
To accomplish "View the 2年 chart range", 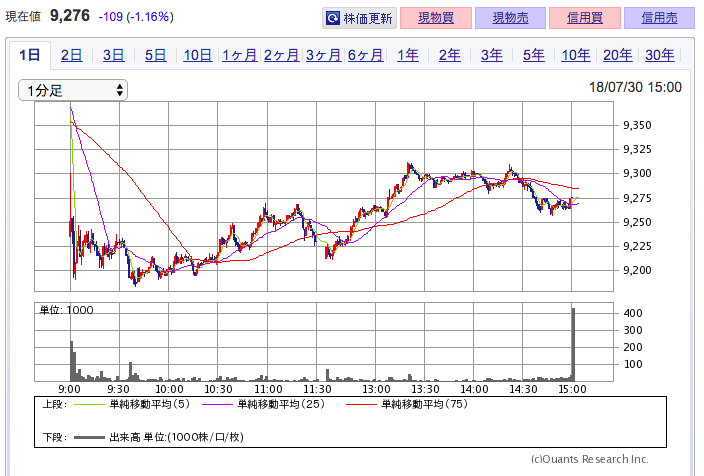I will [x=449, y=55].
